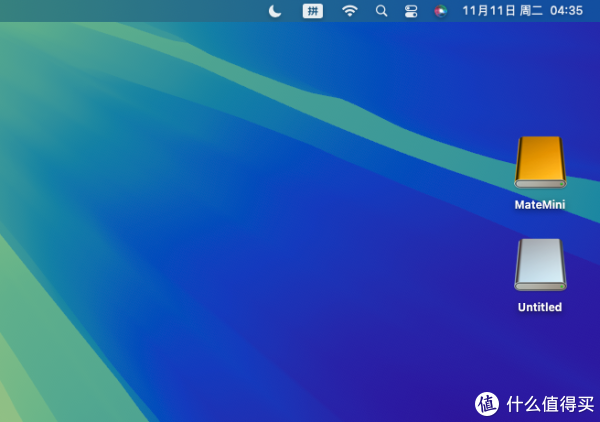Toggle Focus mode via the moon icon
Viewport: 600px width, 422px height.
coord(276,10)
